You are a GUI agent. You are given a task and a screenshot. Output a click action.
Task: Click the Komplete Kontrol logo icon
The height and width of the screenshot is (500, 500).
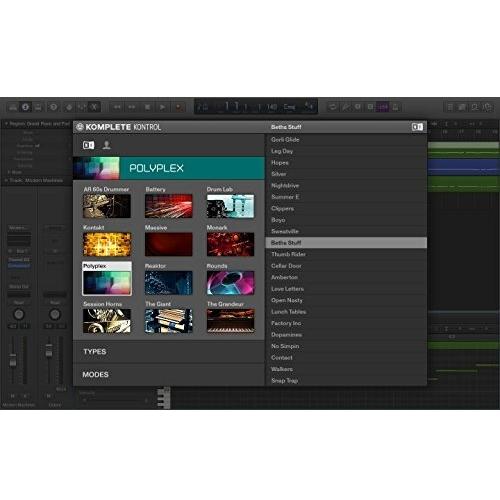click(80, 127)
